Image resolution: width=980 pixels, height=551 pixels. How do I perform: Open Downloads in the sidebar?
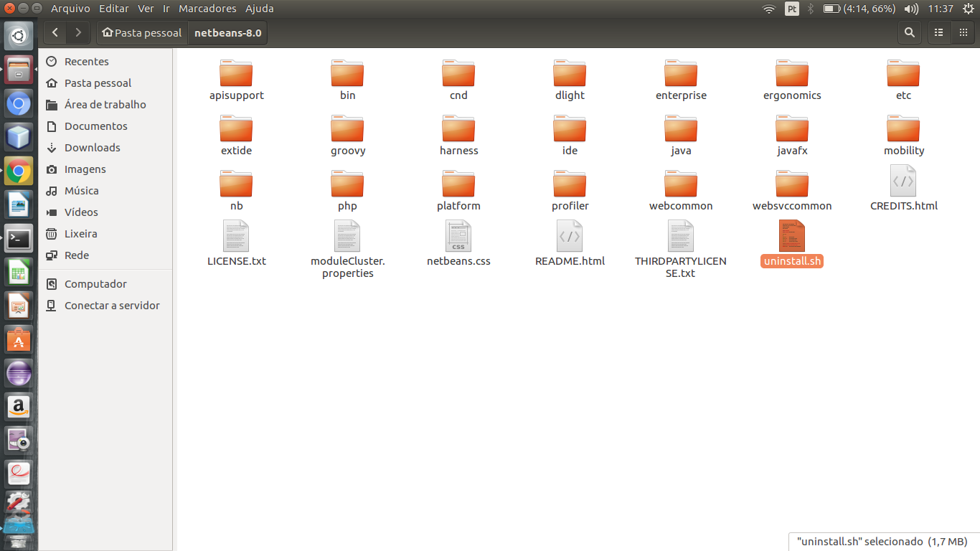pos(105,148)
